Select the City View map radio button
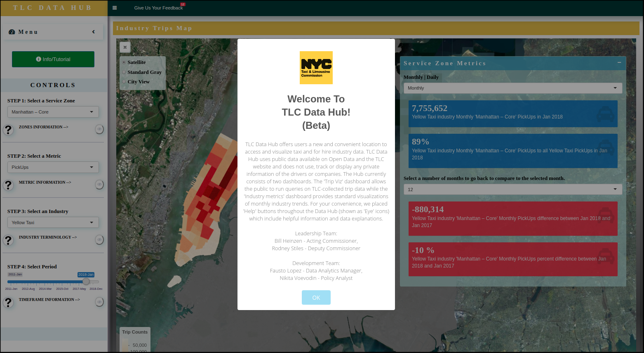Image resolution: width=644 pixels, height=353 pixels. (124, 82)
